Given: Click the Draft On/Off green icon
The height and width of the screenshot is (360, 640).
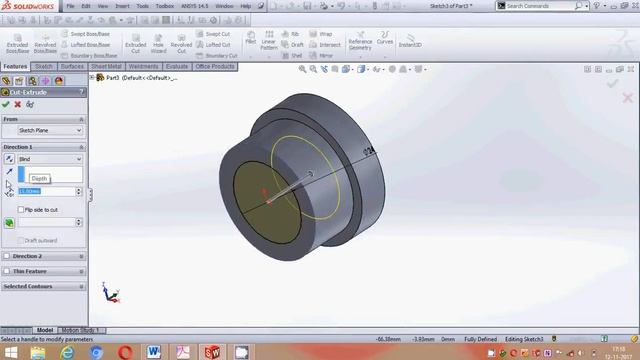Looking at the screenshot, I should (x=9, y=223).
